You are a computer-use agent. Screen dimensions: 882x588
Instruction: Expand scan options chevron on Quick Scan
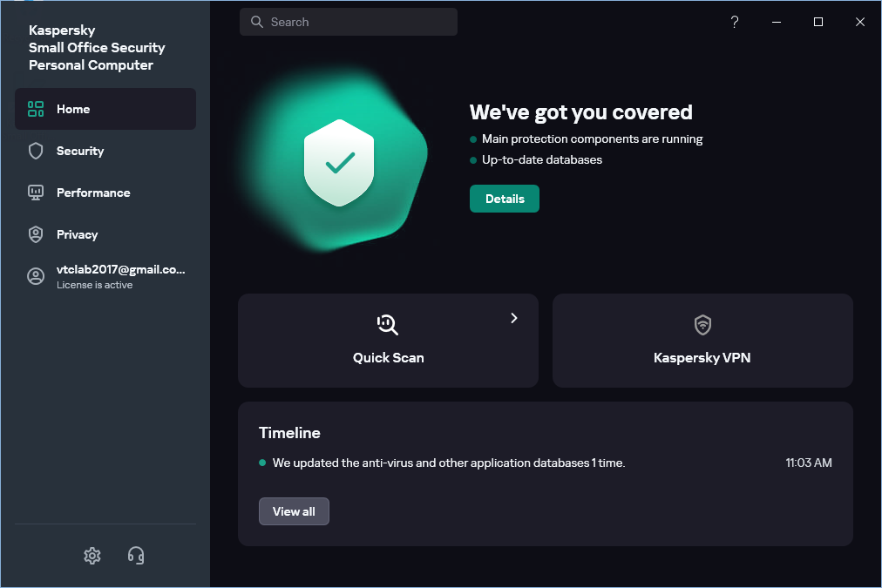tap(514, 318)
